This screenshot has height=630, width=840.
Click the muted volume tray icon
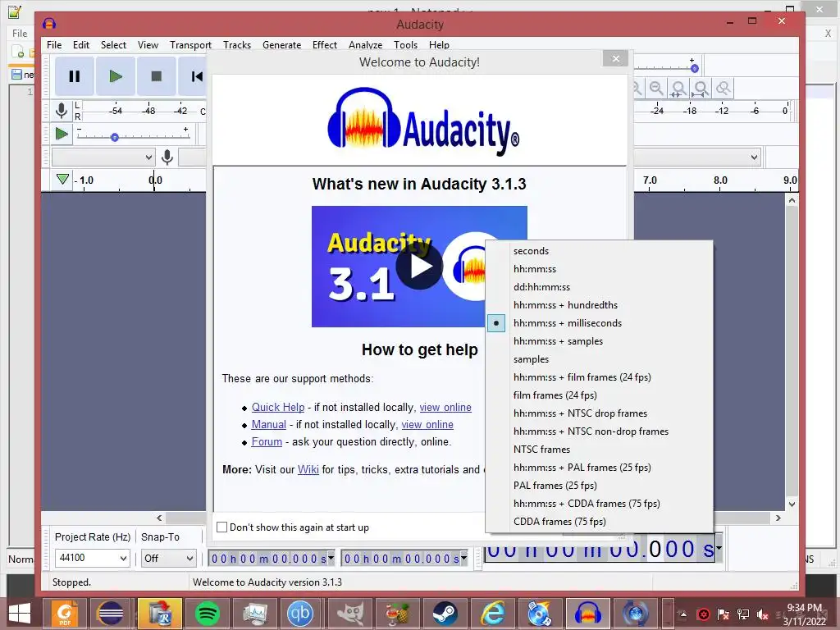point(762,614)
